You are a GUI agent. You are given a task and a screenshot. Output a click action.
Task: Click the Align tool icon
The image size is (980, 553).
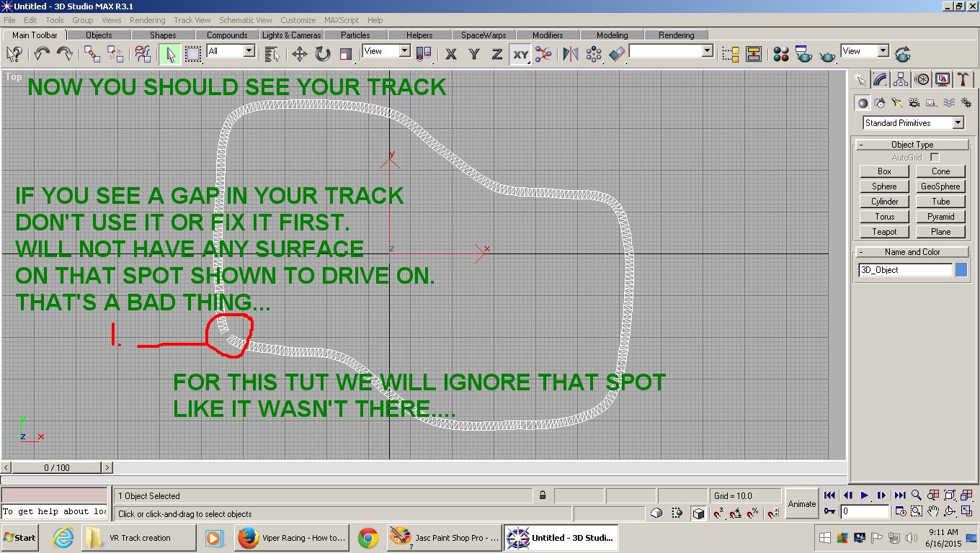click(617, 54)
